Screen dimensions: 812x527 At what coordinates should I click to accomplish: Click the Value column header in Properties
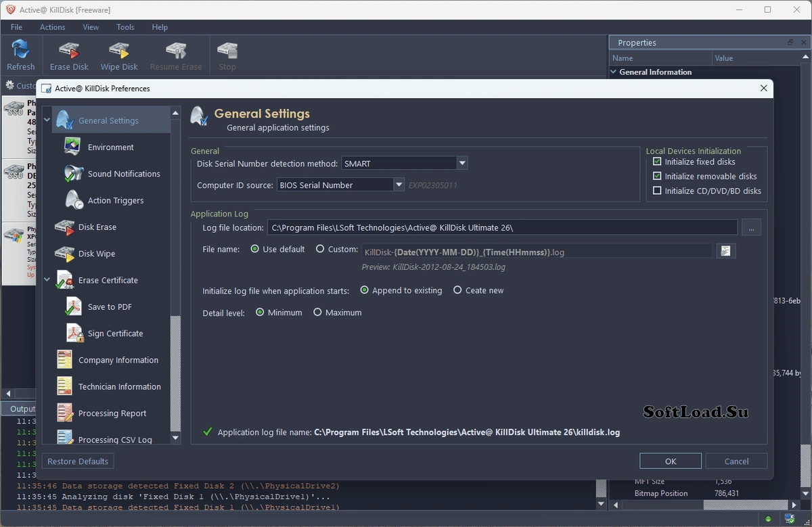pos(757,58)
